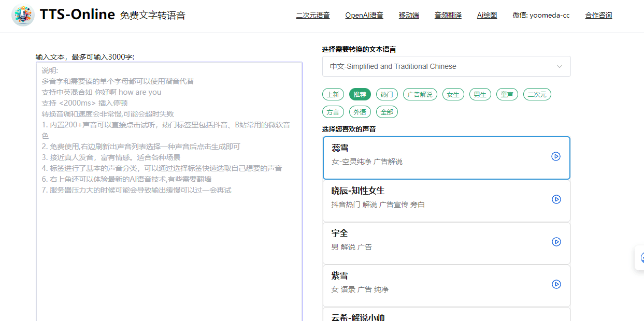Choose the 全部 voice tag
This screenshot has width=644, height=321.
[x=387, y=112]
